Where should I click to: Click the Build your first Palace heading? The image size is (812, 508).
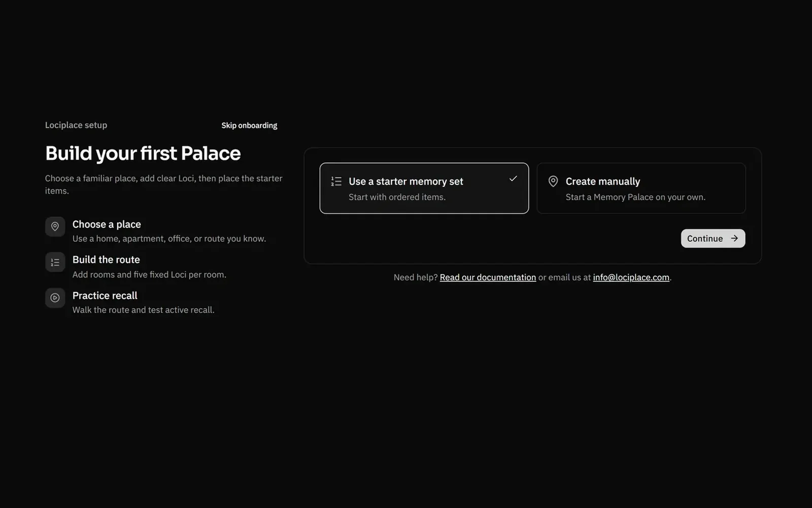(x=143, y=153)
